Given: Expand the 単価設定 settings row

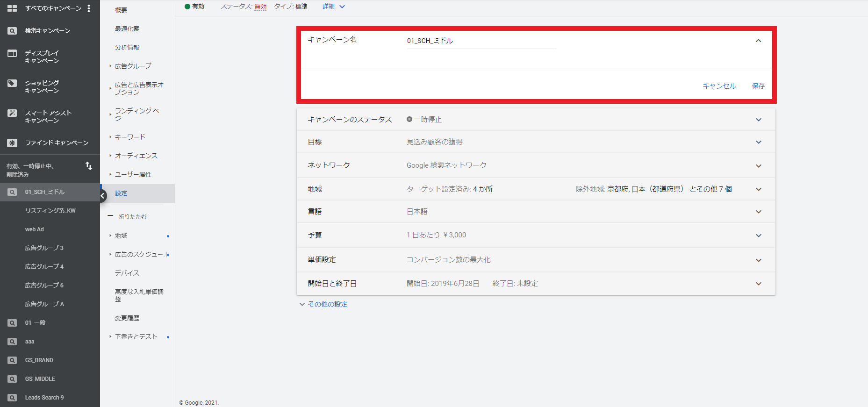Looking at the screenshot, I should coord(758,260).
